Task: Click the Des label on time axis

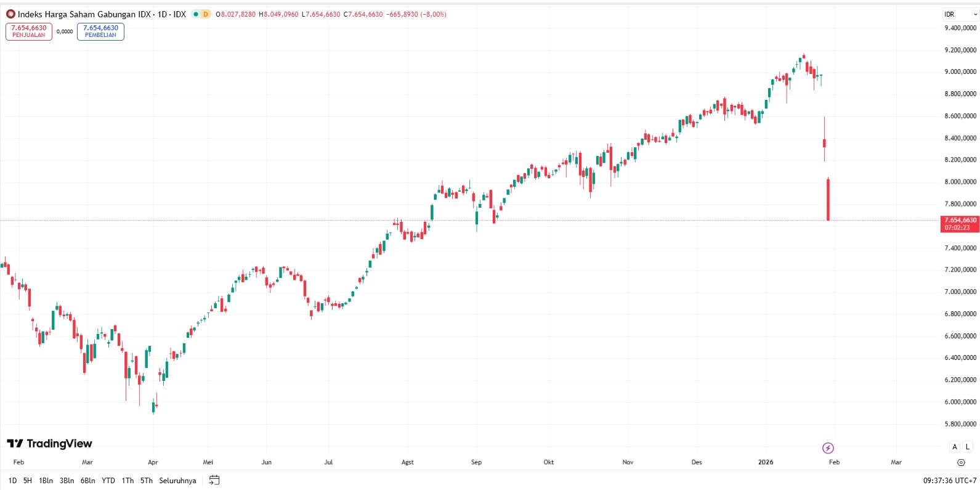Action: coord(697,462)
